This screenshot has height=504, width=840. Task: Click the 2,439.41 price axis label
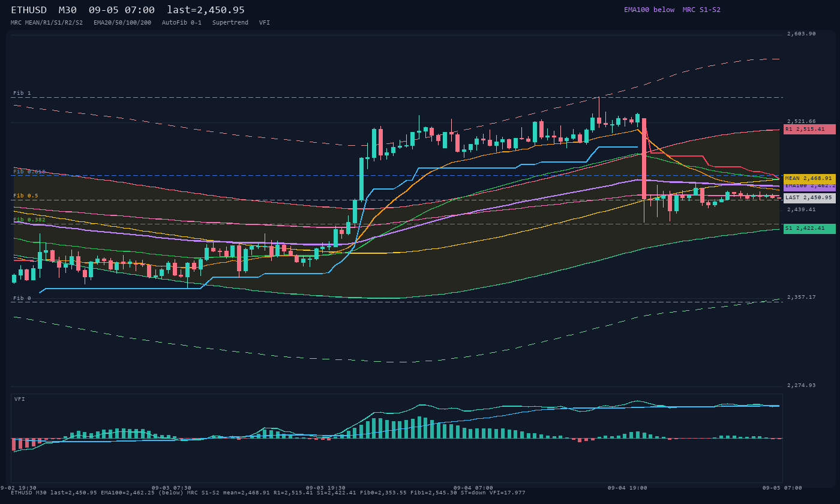802,209
